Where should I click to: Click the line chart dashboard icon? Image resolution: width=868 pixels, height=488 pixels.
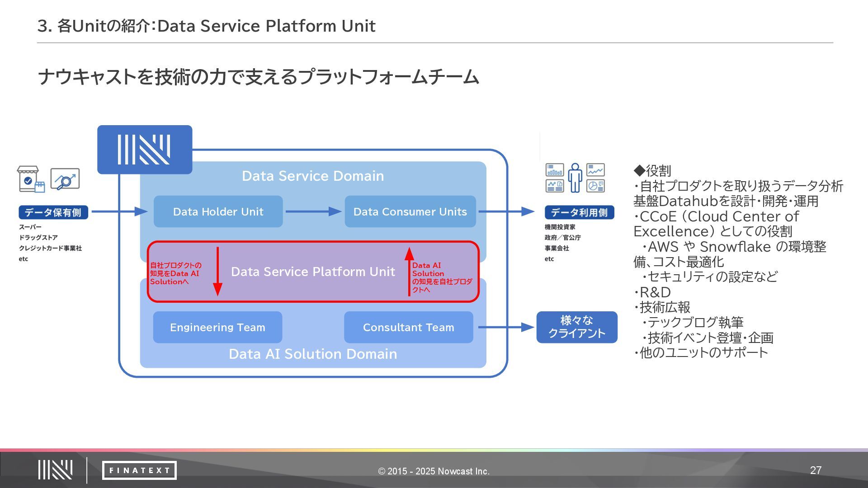[595, 170]
